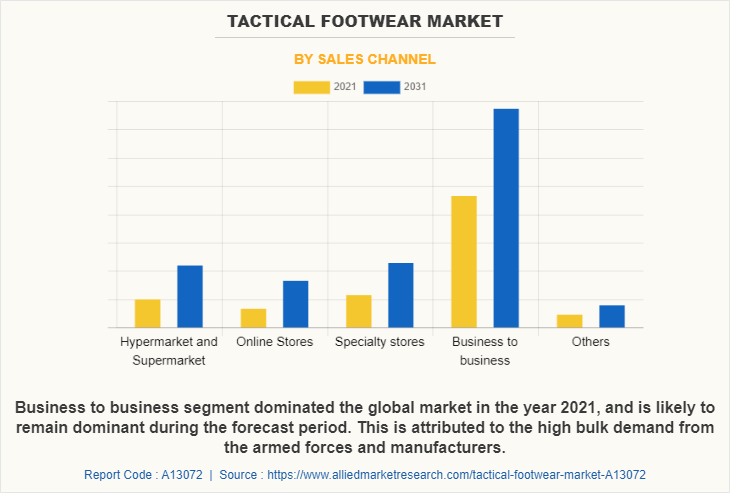Click the 'Specialty stores' axis label
This screenshot has width=730, height=493.
380,342
